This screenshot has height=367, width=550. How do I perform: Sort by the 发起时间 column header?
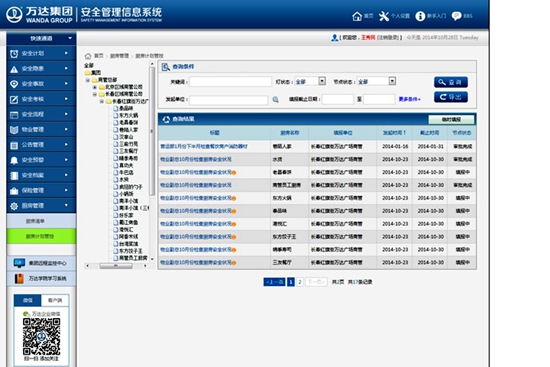click(394, 133)
